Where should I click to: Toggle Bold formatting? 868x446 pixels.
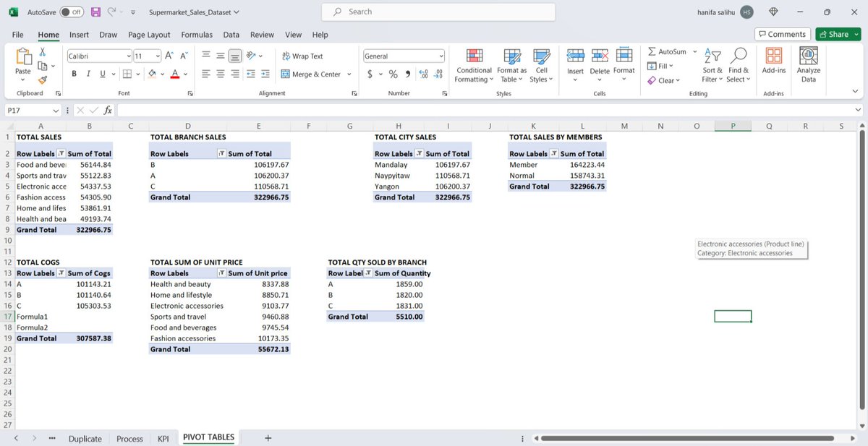click(x=75, y=74)
